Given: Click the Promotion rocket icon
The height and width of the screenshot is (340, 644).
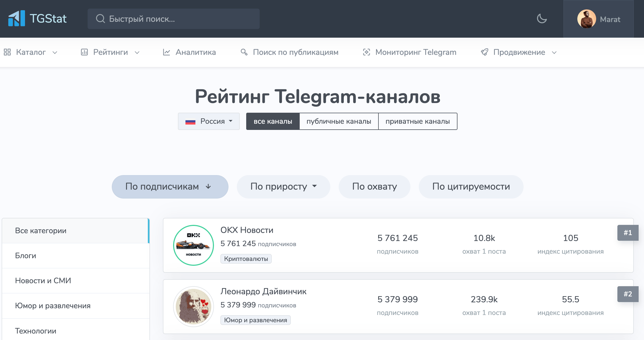Looking at the screenshot, I should (x=485, y=52).
